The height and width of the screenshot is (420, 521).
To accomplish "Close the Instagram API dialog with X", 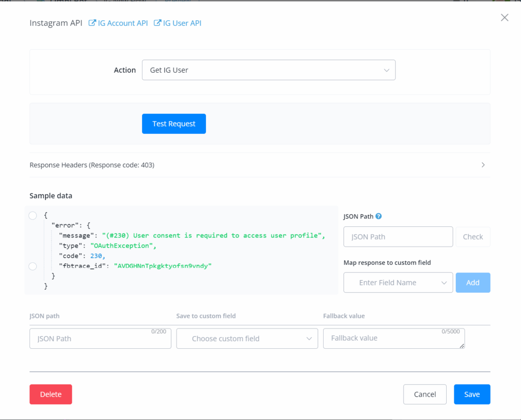I will (x=504, y=18).
